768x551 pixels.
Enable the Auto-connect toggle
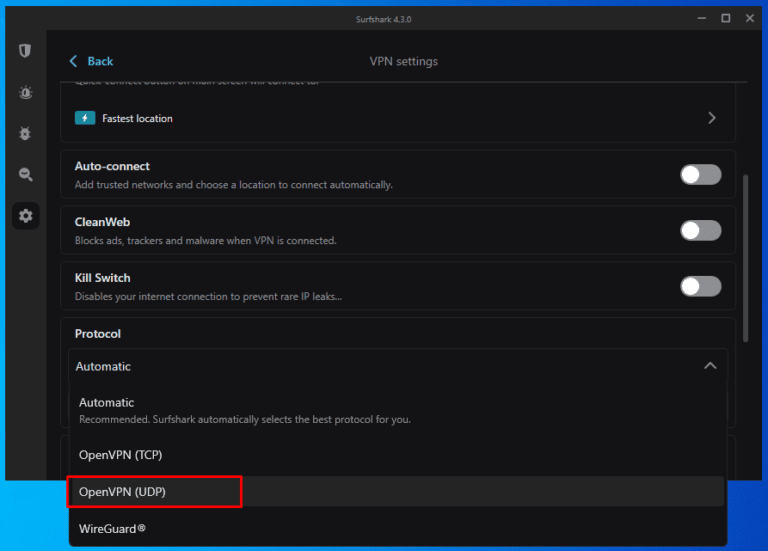point(700,174)
